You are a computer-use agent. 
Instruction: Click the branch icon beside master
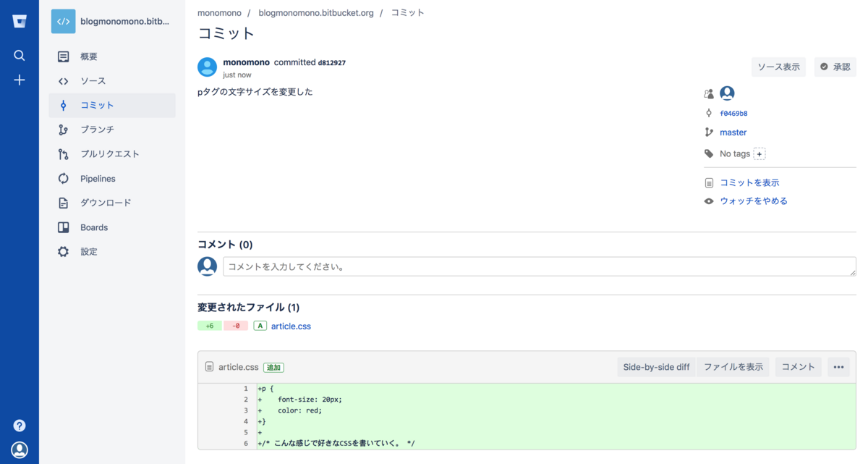[709, 132]
